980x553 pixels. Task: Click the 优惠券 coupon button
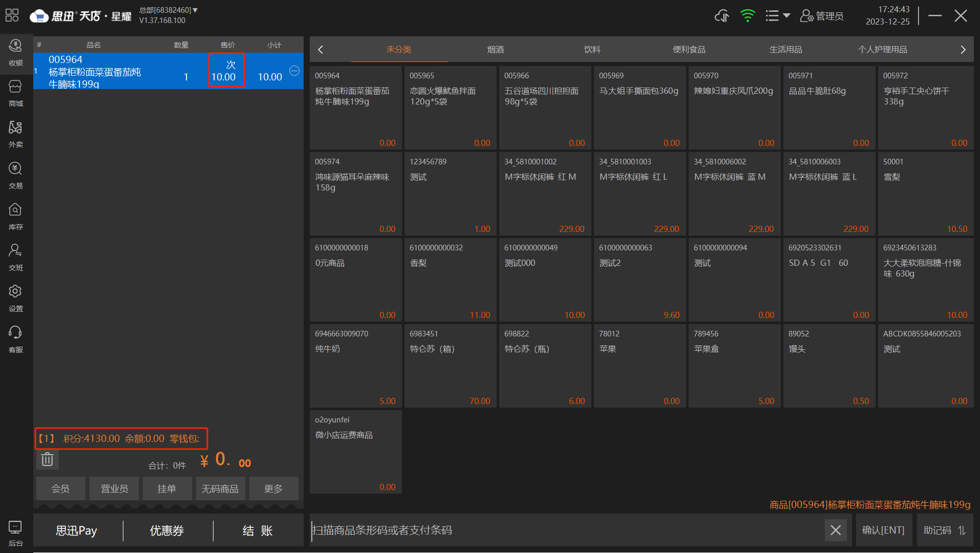pos(167,530)
